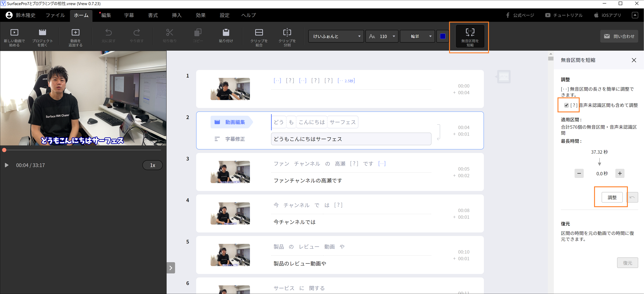Open the ヘルプ menu
Image resolution: width=644 pixels, height=294 pixels.
pos(249,15)
